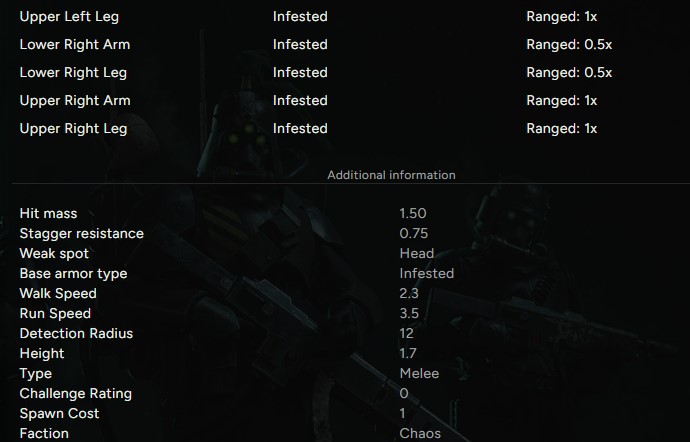Click the Height value 1.7
This screenshot has width=690, height=442.
click(x=408, y=354)
